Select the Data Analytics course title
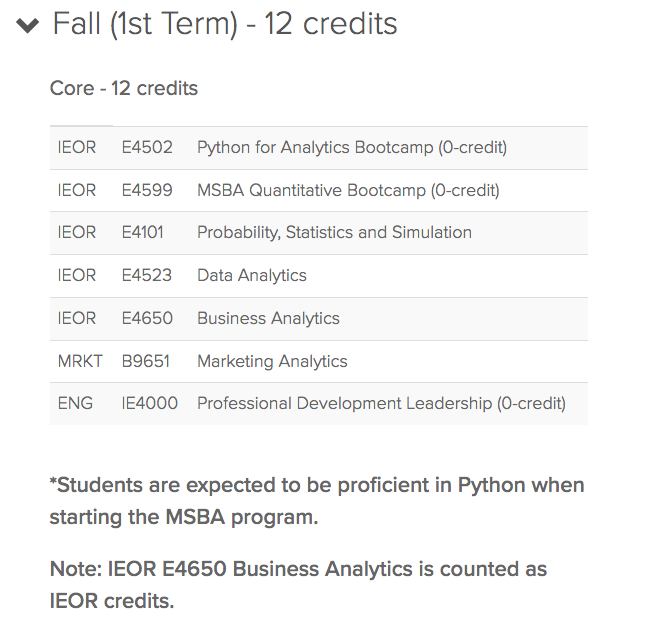The image size is (652, 629). (x=252, y=275)
